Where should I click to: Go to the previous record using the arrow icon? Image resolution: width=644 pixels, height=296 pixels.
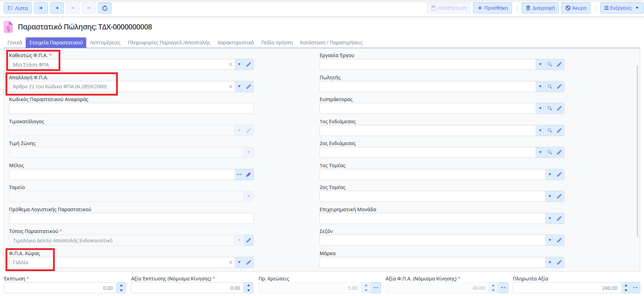pyautogui.click(x=57, y=8)
